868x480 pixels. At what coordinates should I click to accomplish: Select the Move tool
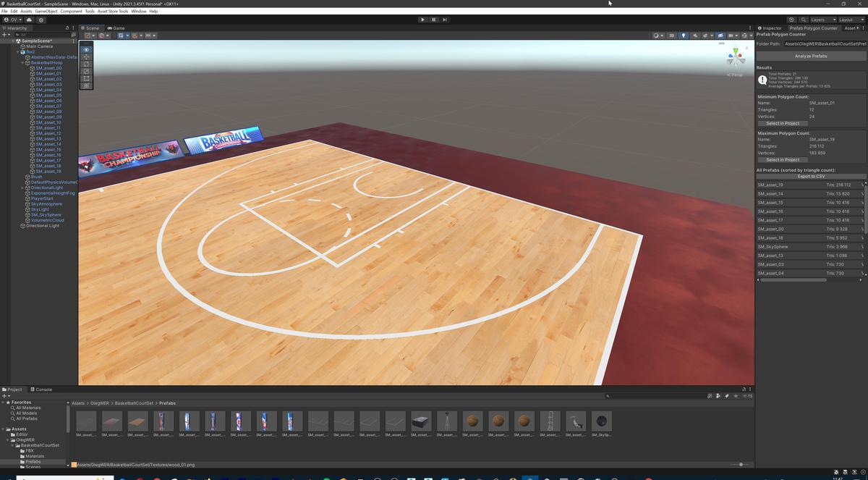[x=86, y=56]
